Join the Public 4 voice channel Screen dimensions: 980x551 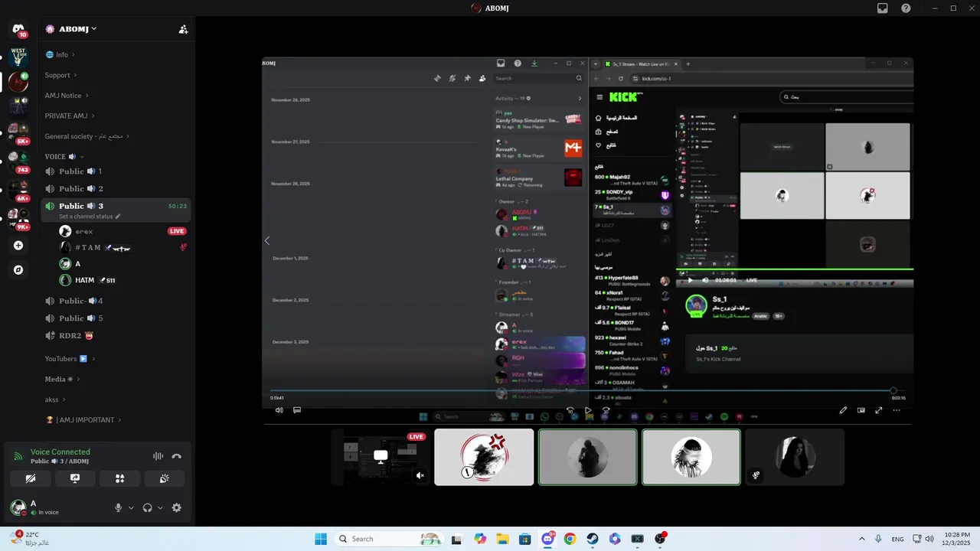pos(115,301)
